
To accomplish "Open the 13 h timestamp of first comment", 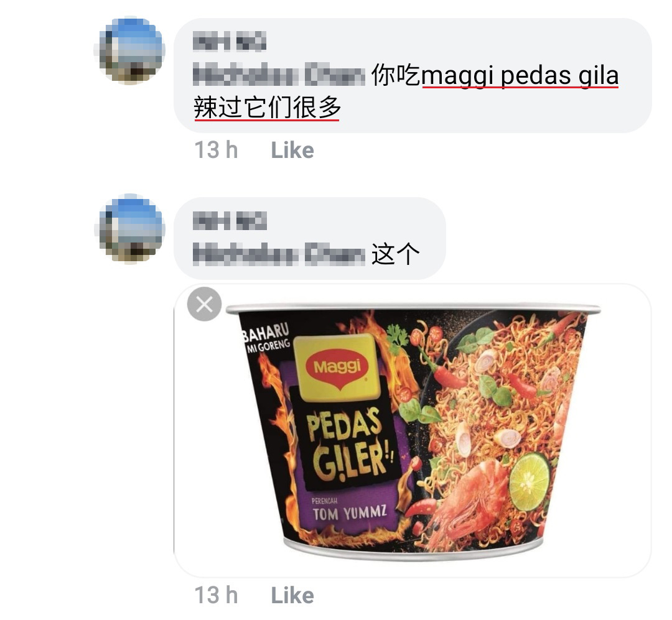I will pos(216,150).
